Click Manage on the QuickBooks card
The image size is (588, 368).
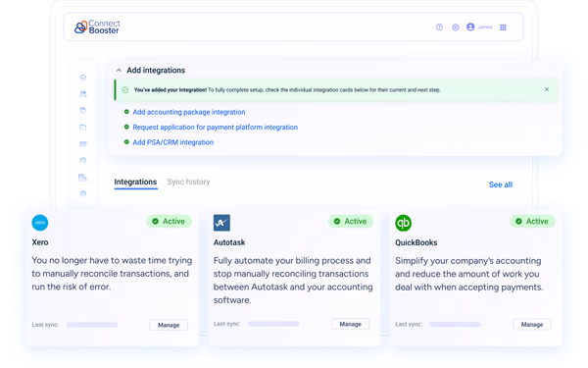tap(532, 324)
